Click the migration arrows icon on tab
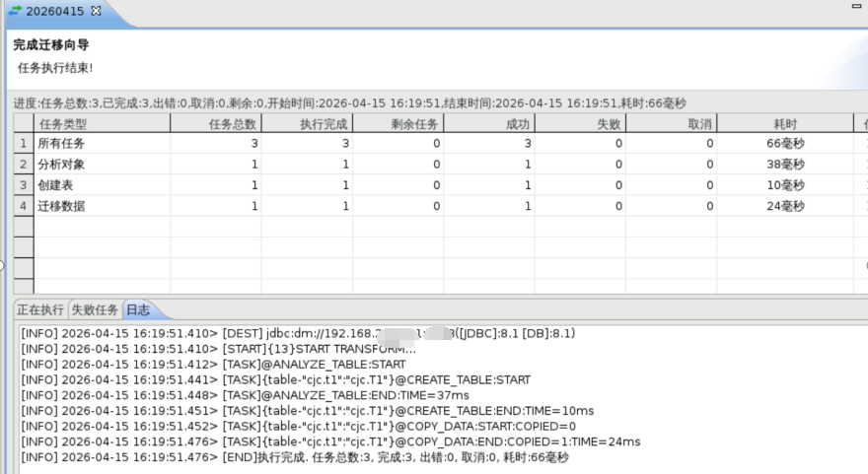 pos(15,11)
